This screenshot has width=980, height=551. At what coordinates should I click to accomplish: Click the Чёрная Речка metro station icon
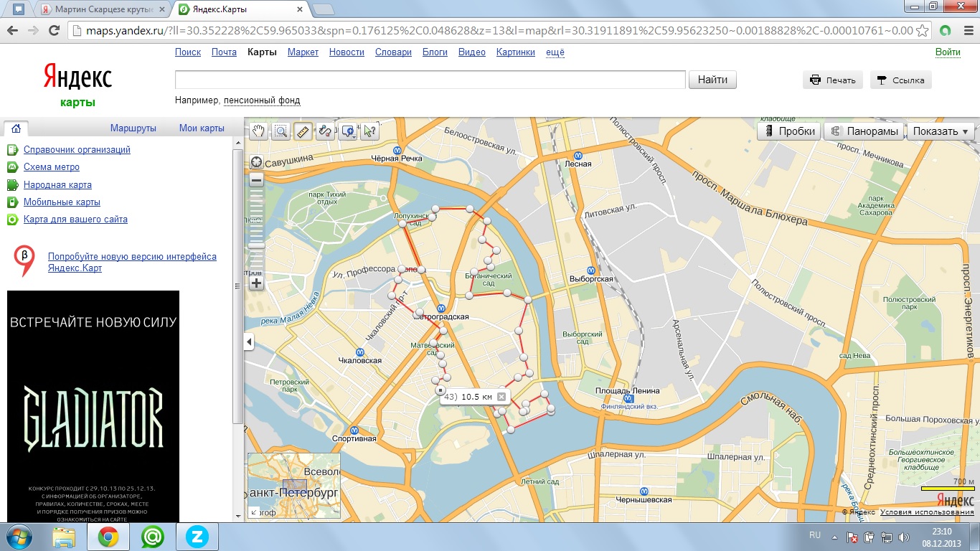(x=395, y=149)
